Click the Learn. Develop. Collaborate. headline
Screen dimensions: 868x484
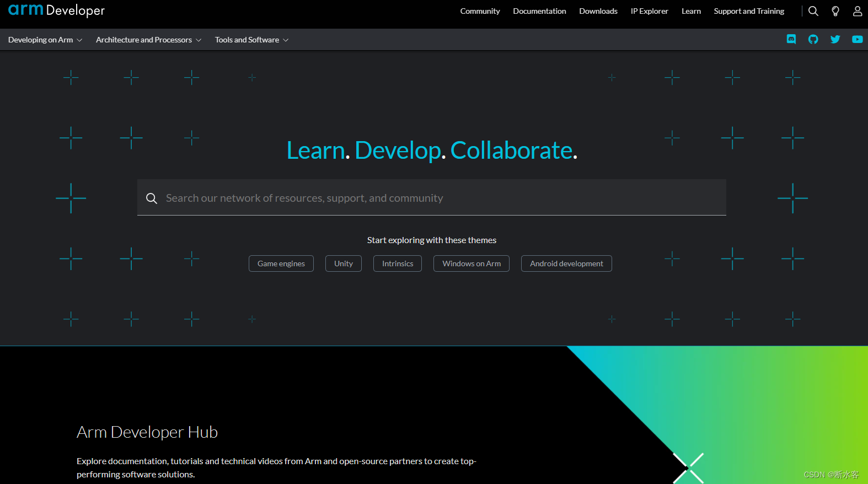tap(432, 150)
